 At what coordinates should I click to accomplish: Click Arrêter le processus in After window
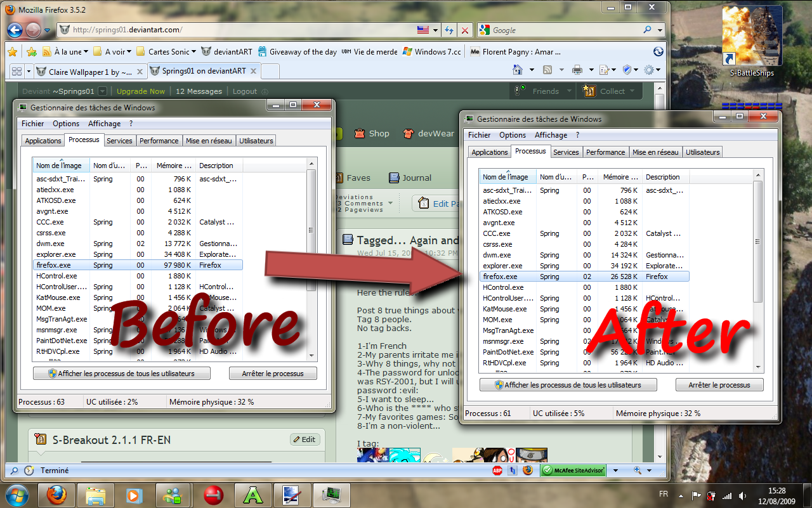click(719, 385)
